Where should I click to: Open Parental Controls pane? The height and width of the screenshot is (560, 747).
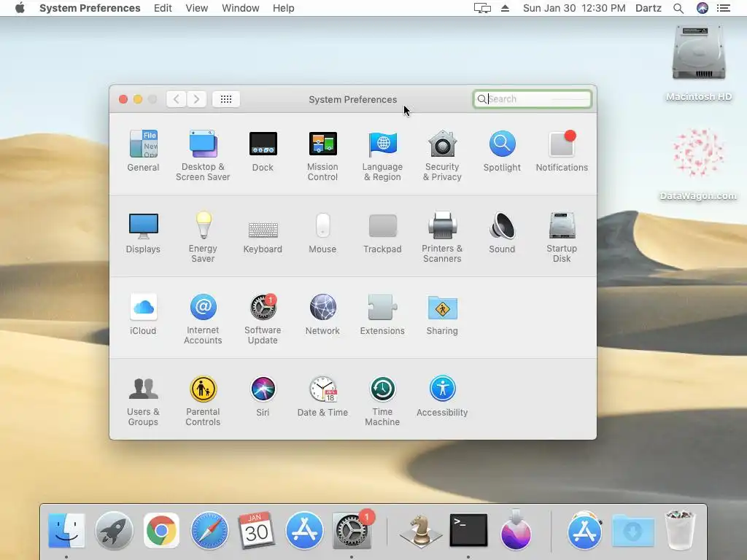tap(203, 400)
